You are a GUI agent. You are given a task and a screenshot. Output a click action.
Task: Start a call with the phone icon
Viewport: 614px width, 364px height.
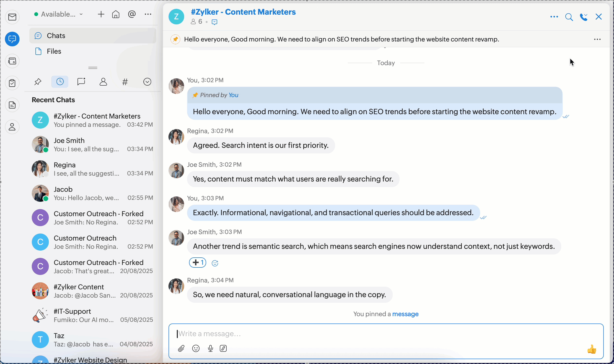583,17
